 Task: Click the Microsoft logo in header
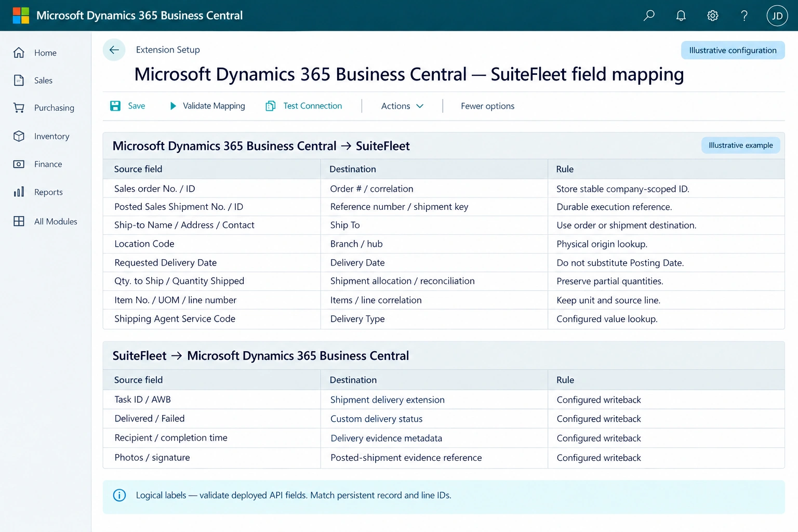pos(21,16)
